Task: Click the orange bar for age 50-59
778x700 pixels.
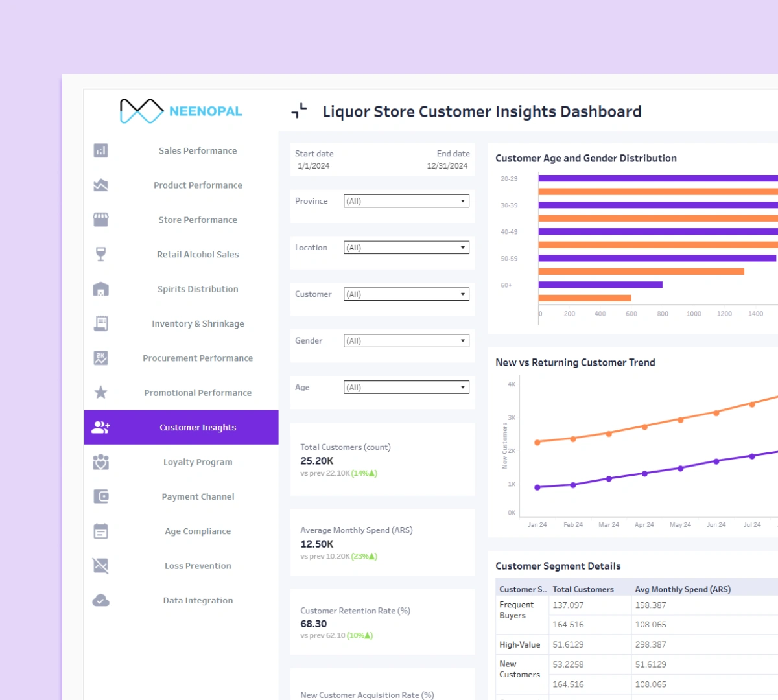Action: click(641, 272)
